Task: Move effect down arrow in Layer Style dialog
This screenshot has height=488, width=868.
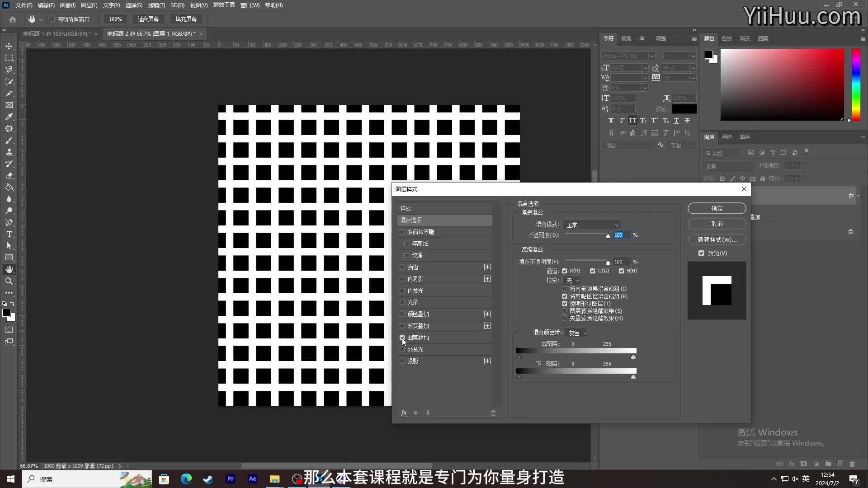Action: click(428, 413)
